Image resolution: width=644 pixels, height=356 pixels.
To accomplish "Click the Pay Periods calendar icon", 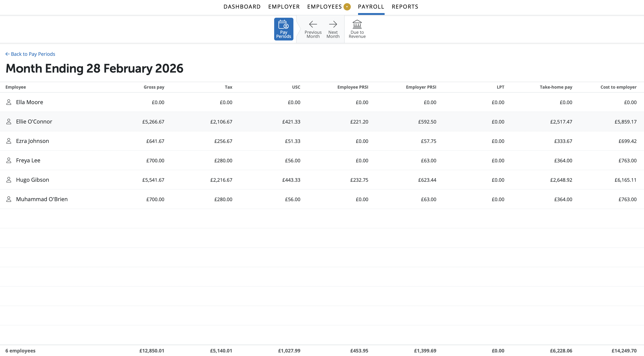I will coord(283,24).
